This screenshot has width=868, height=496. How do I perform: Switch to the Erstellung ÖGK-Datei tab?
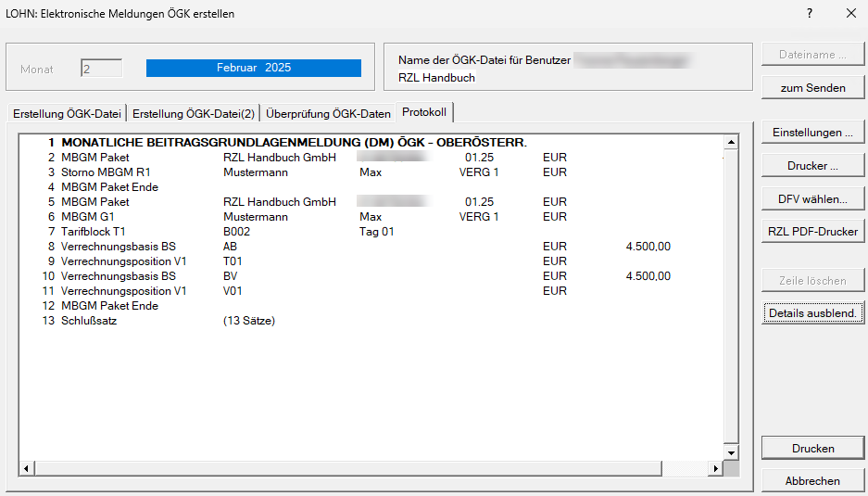point(67,114)
